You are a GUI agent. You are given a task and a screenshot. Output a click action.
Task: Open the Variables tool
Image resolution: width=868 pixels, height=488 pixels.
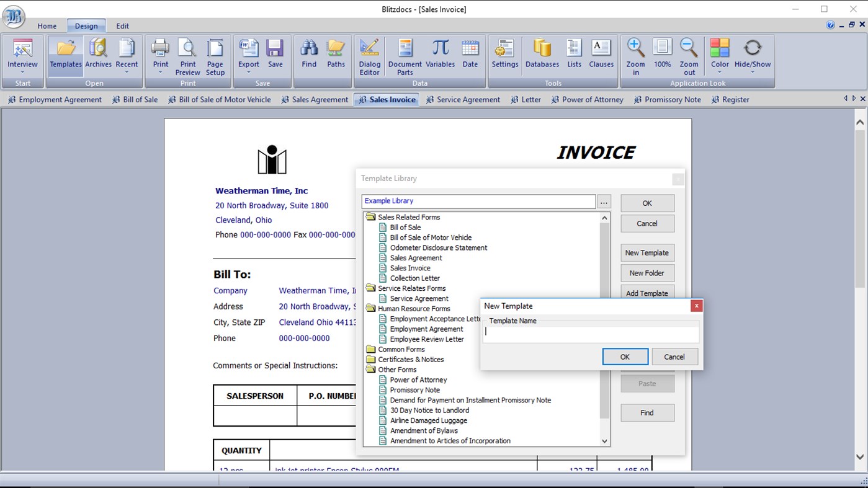[441, 56]
